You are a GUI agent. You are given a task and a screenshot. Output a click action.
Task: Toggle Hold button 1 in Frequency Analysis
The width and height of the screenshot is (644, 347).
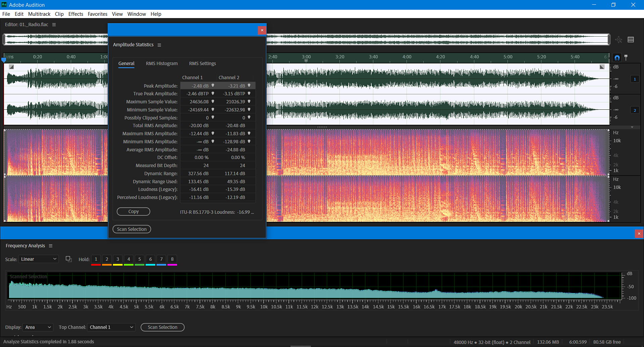point(96,259)
